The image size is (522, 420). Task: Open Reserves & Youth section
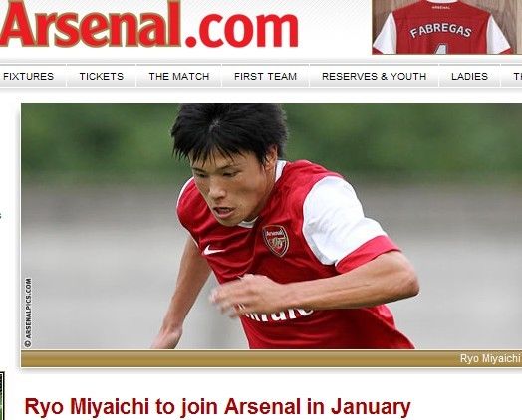point(375,77)
